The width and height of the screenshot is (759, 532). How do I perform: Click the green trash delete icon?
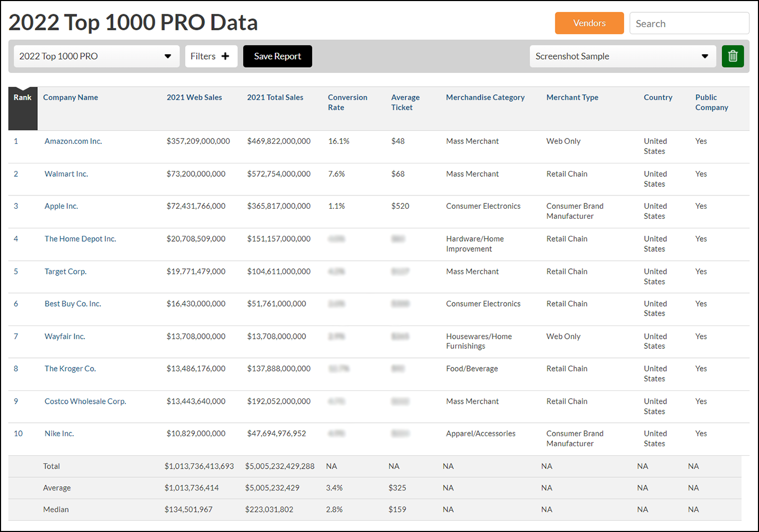coord(733,56)
